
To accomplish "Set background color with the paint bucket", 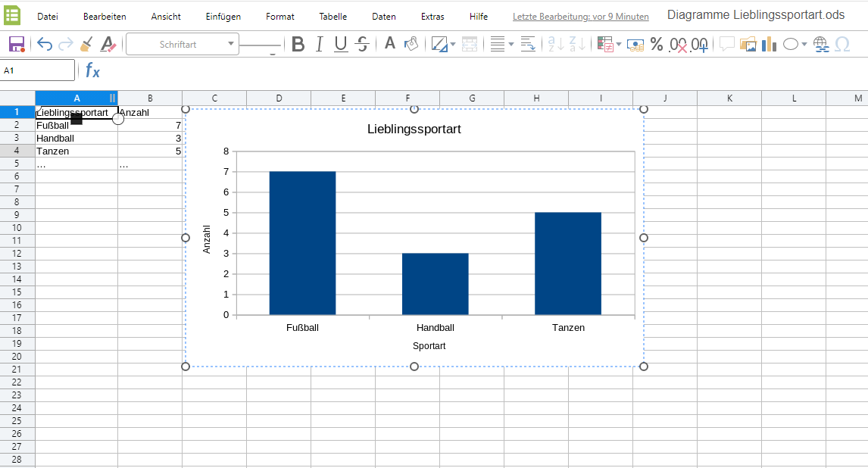I will point(411,44).
